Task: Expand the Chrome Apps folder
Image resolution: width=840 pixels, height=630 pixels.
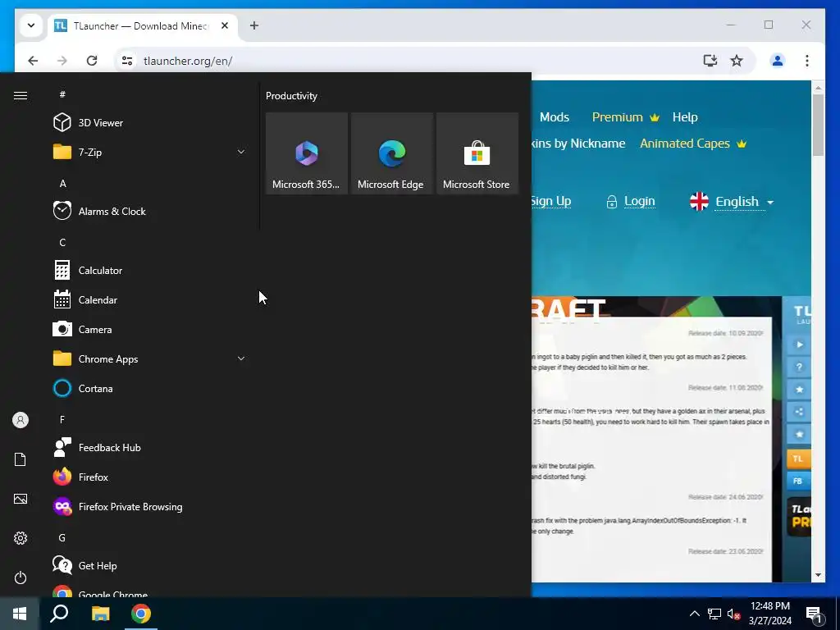Action: pos(149,359)
